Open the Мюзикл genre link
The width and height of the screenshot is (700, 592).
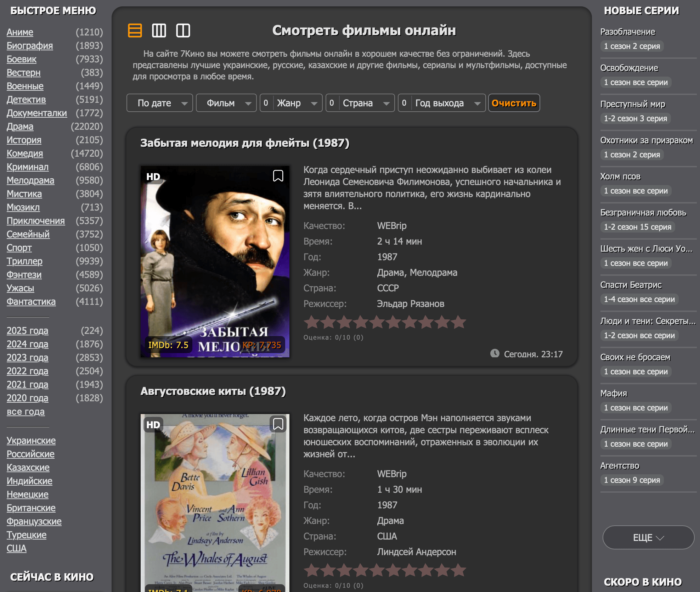click(x=23, y=207)
